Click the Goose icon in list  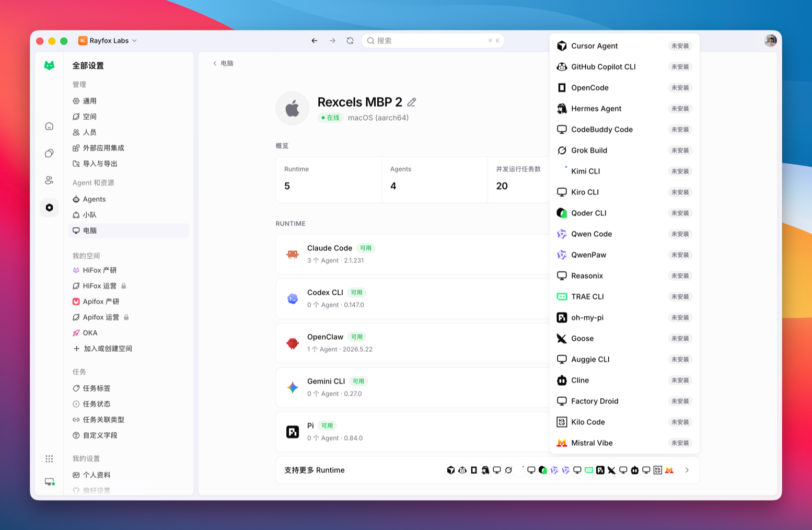[562, 339]
